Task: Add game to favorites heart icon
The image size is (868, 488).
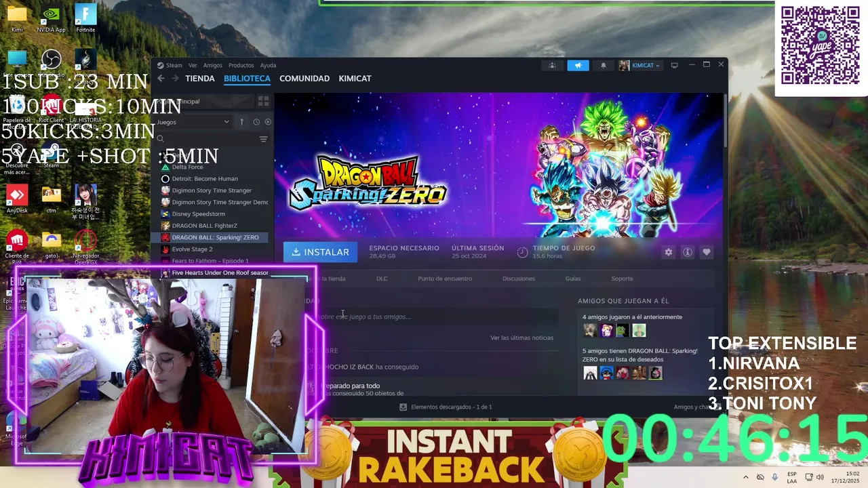Action: pos(707,252)
